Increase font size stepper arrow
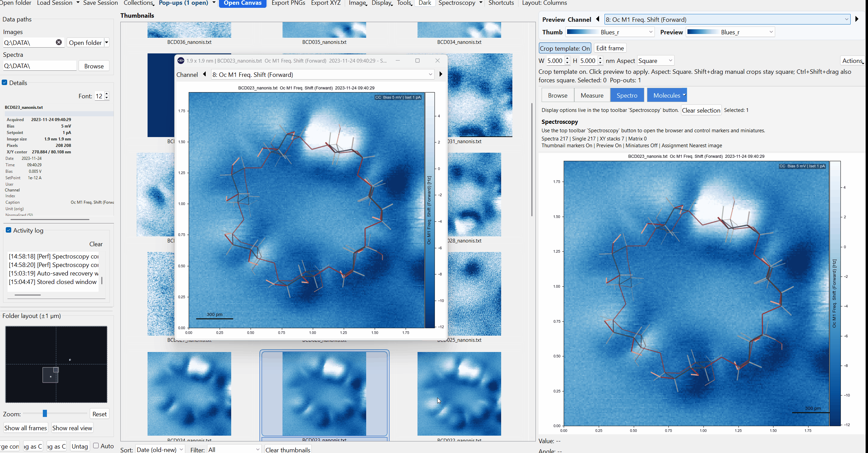This screenshot has width=868, height=453. (x=107, y=94)
